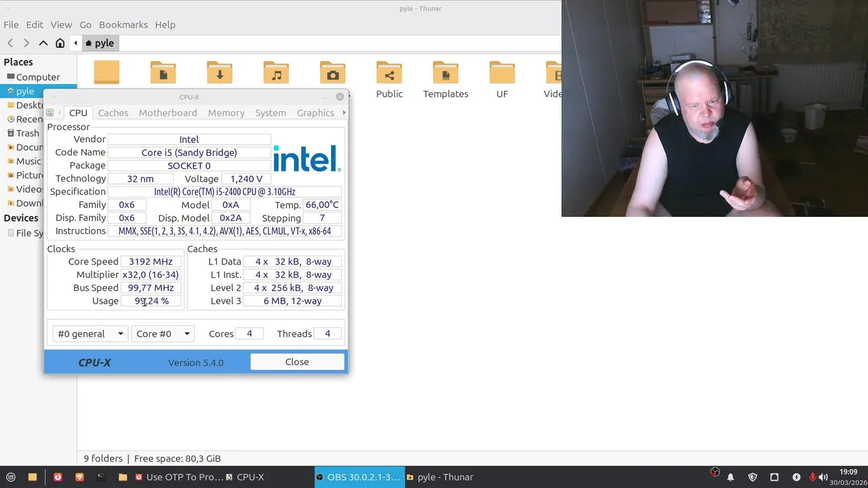Go to parent folder in Thunar
Screen dimensions: 868x488
tap(43, 43)
